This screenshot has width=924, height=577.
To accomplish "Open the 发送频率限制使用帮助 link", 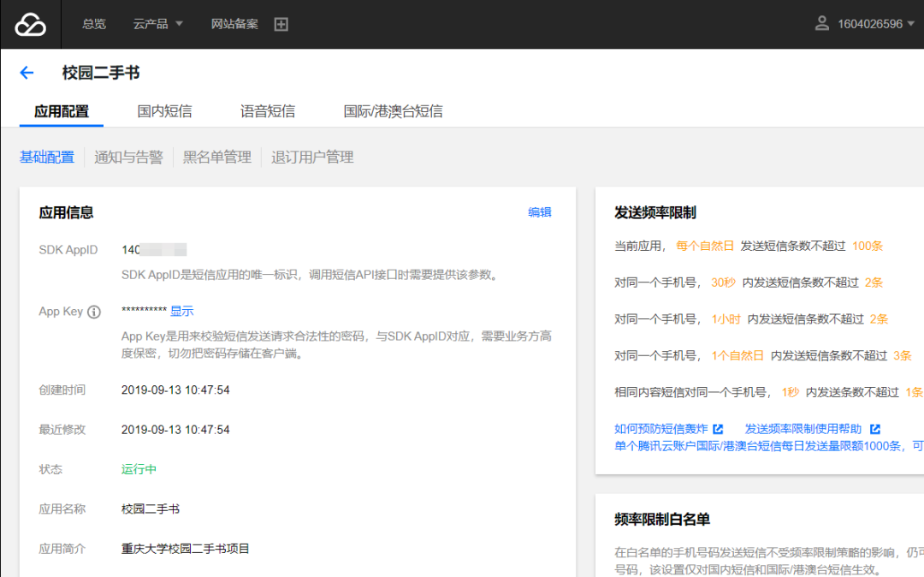I will [x=803, y=429].
